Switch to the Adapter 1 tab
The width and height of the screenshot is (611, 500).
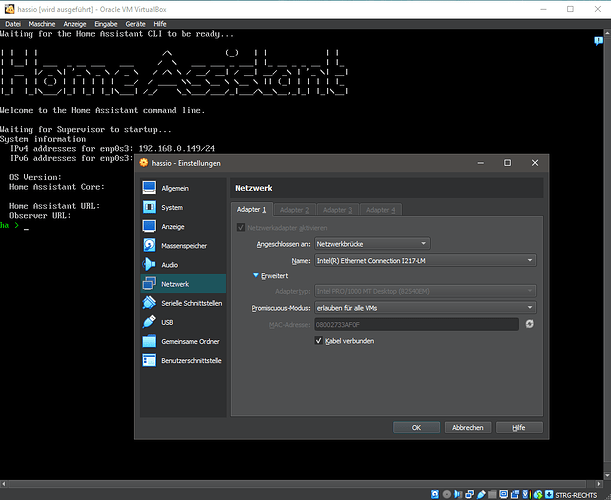click(x=252, y=209)
